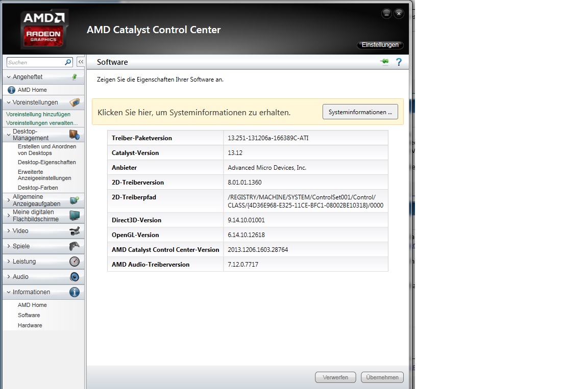Viewport: 588px width, 389px height.
Task: Click the Video camera icon
Action: [75, 231]
